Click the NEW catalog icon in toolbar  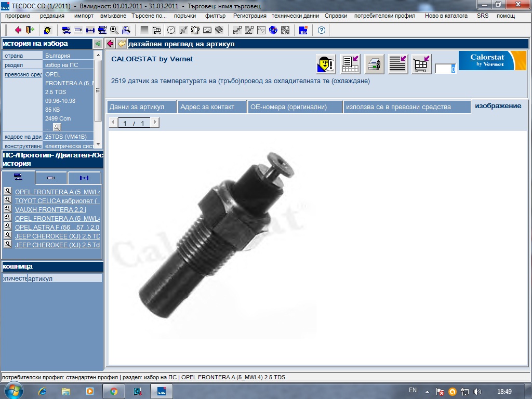[x=303, y=30]
